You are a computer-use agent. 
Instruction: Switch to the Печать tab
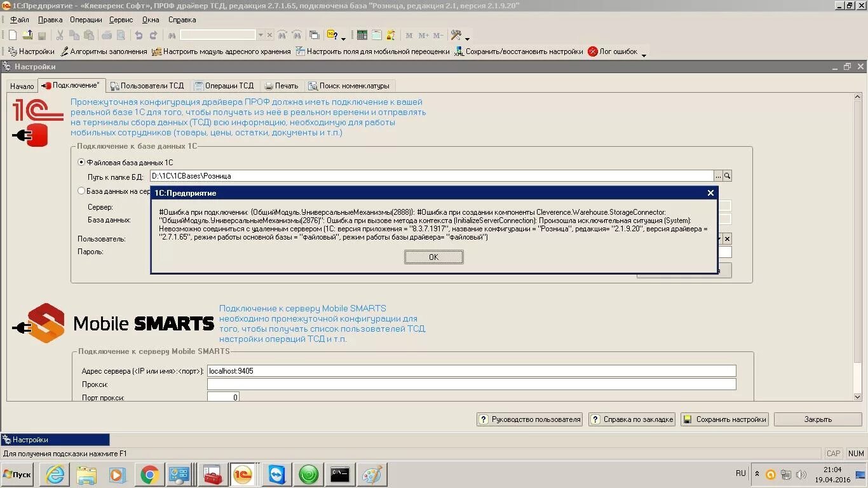(281, 86)
